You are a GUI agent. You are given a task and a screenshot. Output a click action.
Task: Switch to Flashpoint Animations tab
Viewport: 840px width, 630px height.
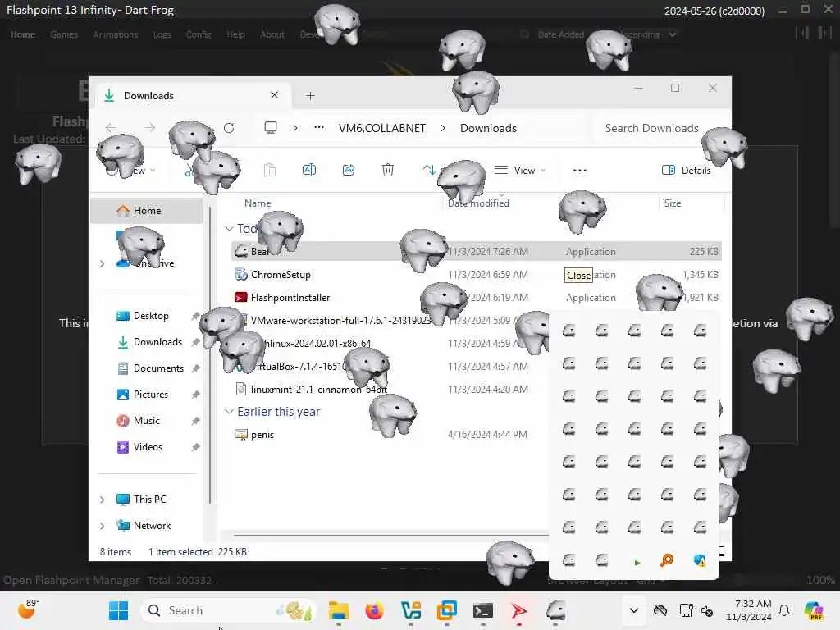click(x=115, y=34)
